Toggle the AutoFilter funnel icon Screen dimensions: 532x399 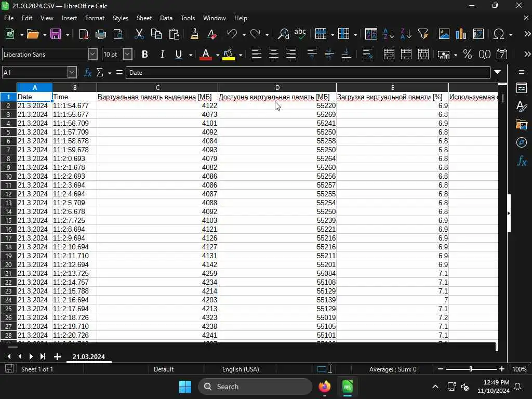point(423,34)
